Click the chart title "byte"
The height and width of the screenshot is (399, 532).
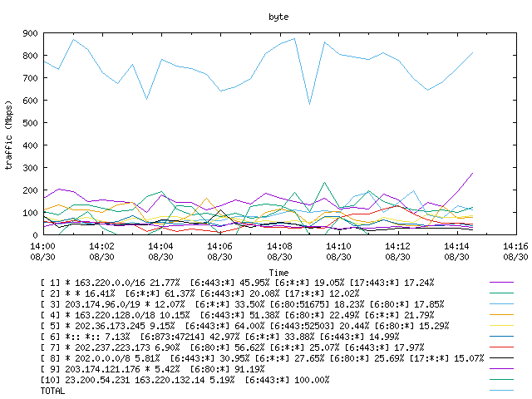(278, 17)
